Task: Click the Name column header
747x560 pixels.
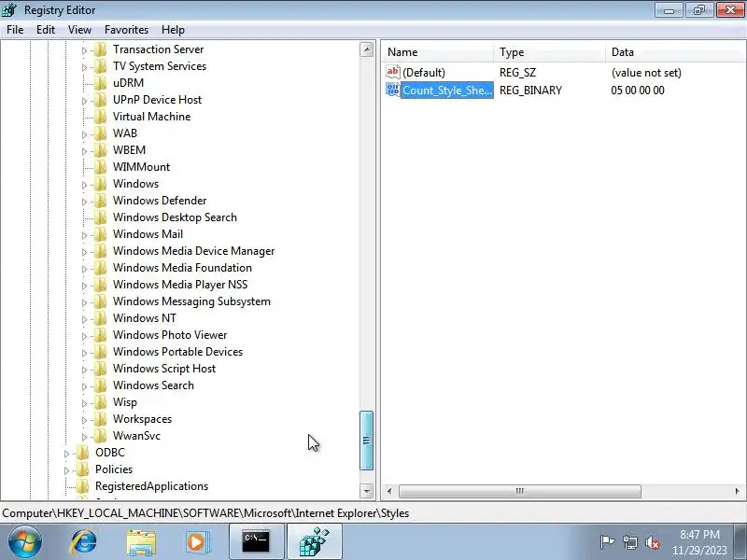Action: pos(437,52)
